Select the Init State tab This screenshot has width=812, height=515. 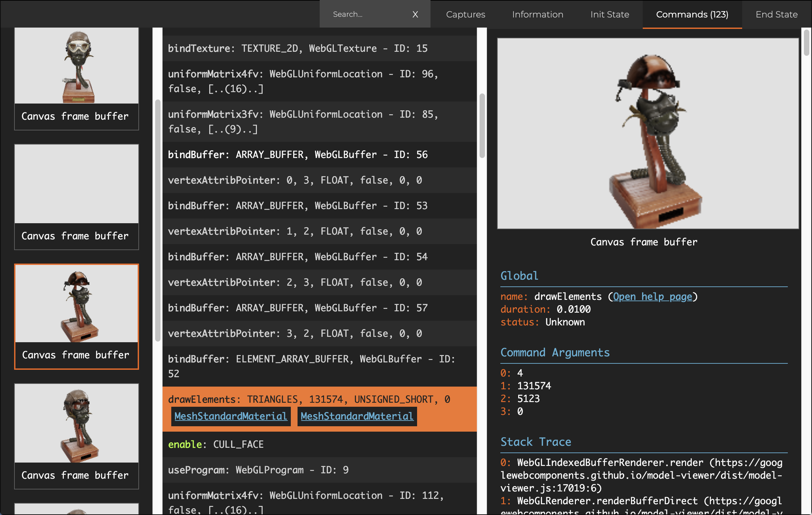point(610,14)
